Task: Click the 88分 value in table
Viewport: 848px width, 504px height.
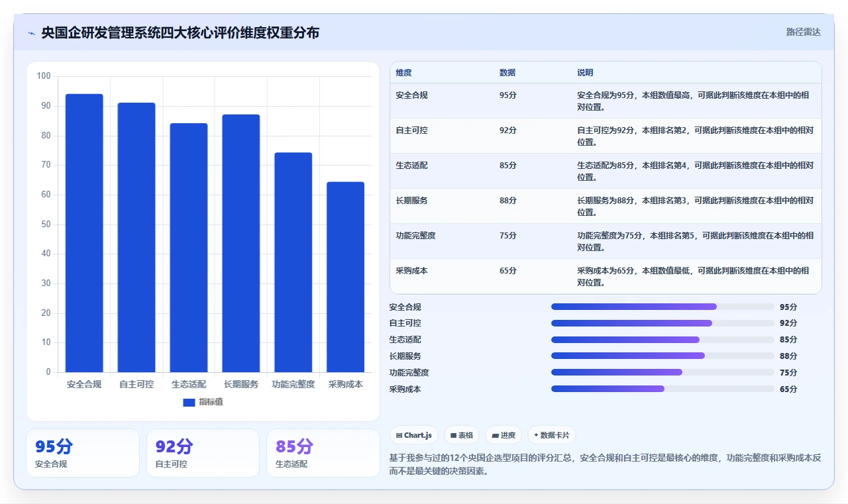Action: (x=508, y=201)
